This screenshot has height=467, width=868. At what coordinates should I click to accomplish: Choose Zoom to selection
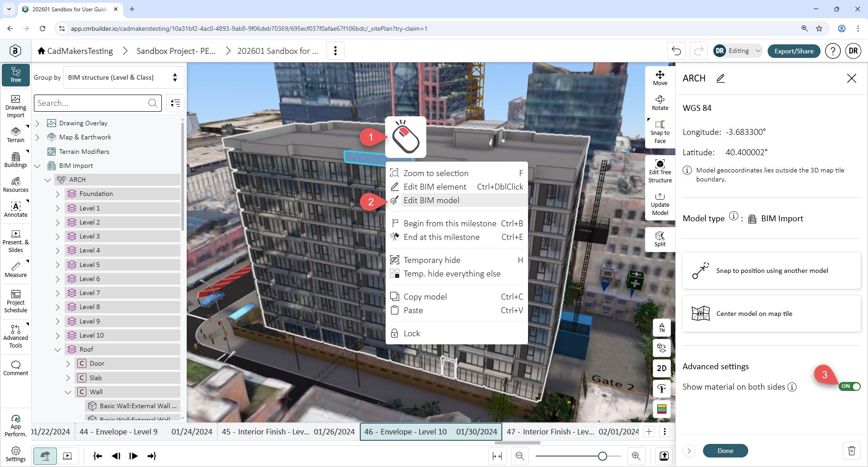(x=457, y=173)
